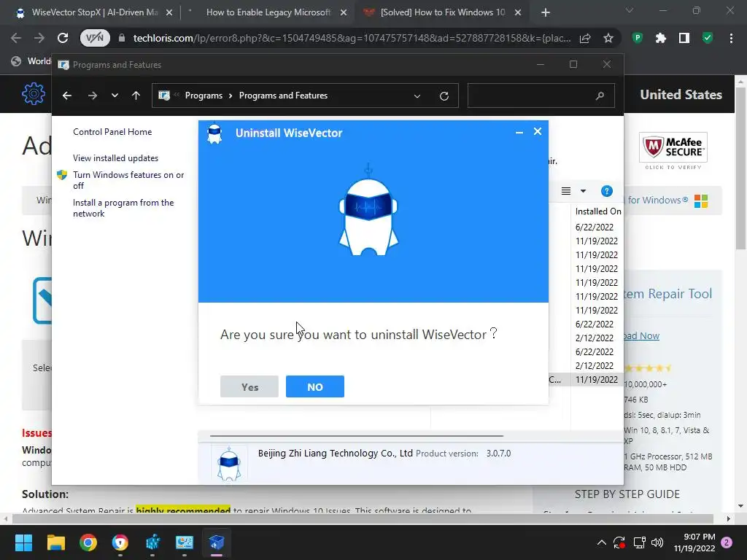Bookmark this page with the star
The image size is (747, 560).
[x=608, y=38]
